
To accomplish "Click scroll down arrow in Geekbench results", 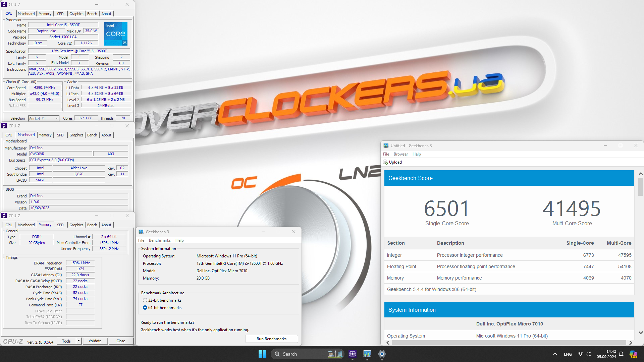I will (641, 333).
